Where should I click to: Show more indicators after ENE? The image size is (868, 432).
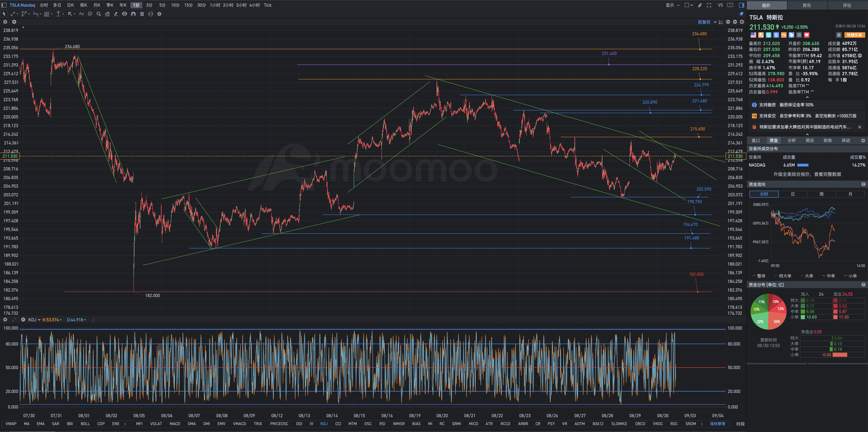coord(125,424)
